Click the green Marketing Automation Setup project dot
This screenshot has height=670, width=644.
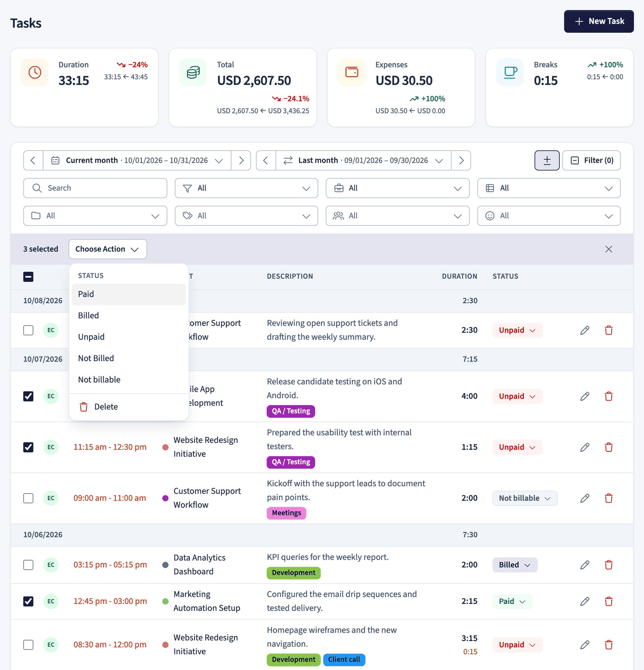[x=165, y=601]
